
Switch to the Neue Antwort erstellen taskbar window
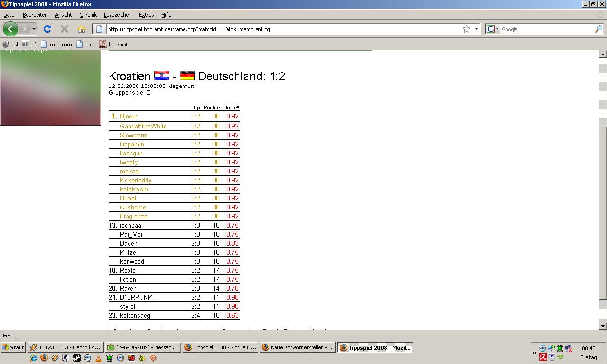pyautogui.click(x=297, y=347)
